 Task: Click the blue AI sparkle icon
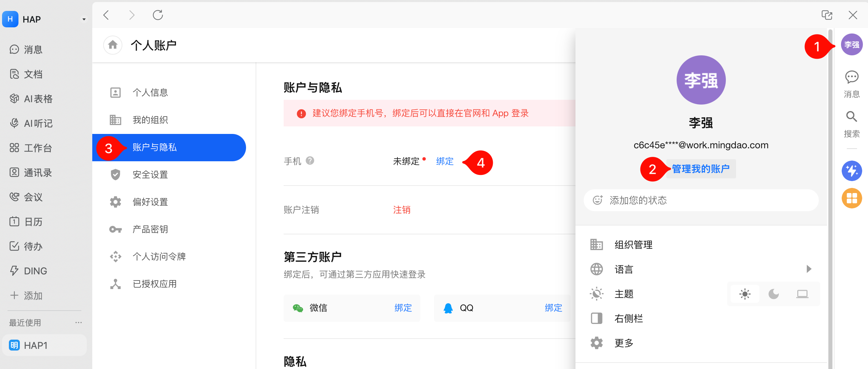(x=852, y=171)
